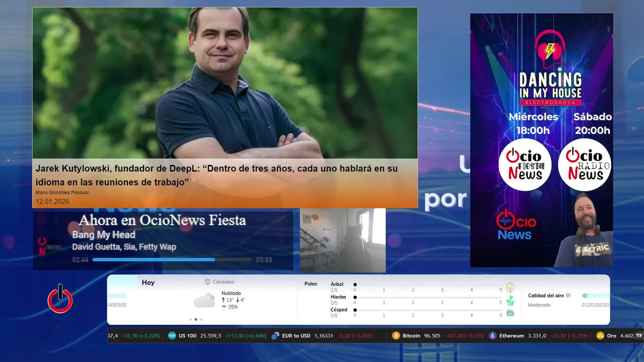Click the Dancing In My House banner
Image resolution: width=644 pixels, height=362 pixels.
click(541, 140)
